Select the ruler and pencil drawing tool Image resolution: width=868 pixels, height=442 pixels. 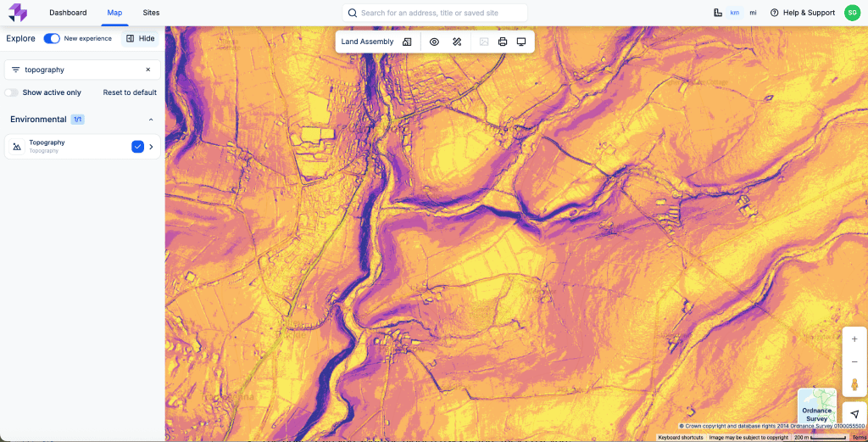[457, 42]
